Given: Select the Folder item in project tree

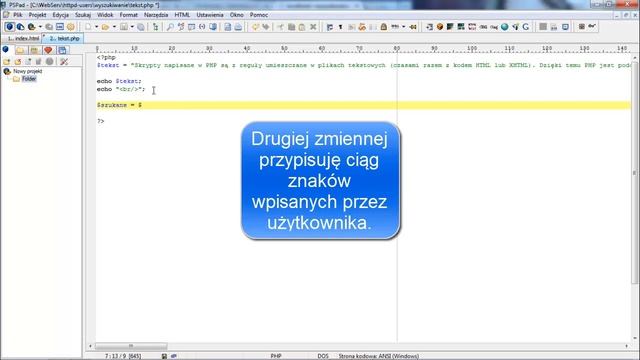Looking at the screenshot, I should (29, 79).
